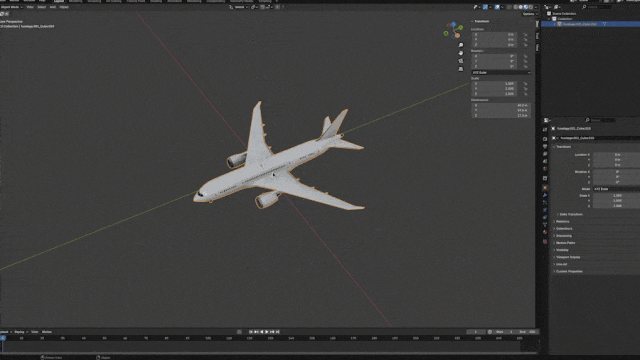Toggle lock on N-panel Location X
The image size is (640, 360).
(x=525, y=35)
